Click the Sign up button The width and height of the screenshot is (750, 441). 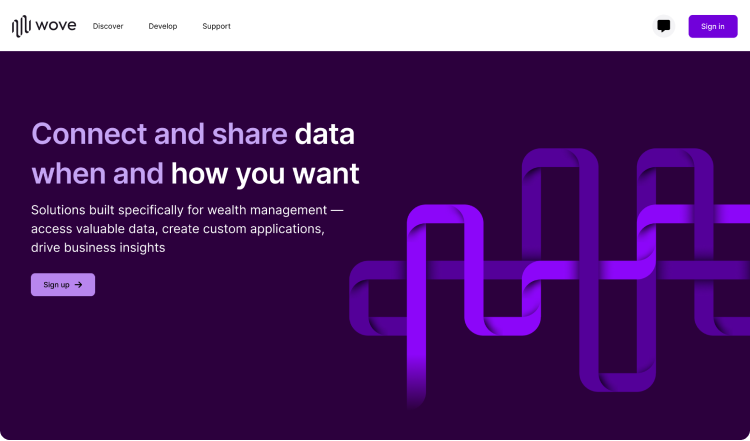coord(63,285)
